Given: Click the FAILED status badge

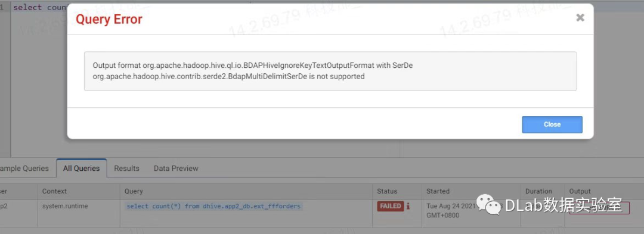Looking at the screenshot, I should coord(390,206).
